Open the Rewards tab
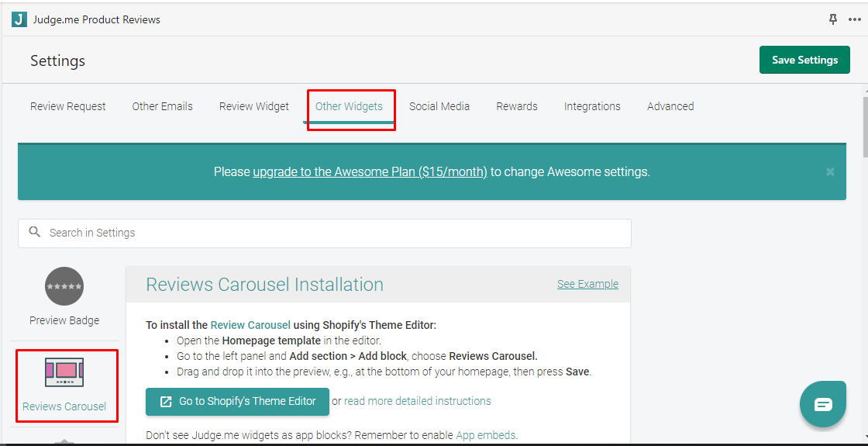This screenshot has width=868, height=446. (516, 106)
